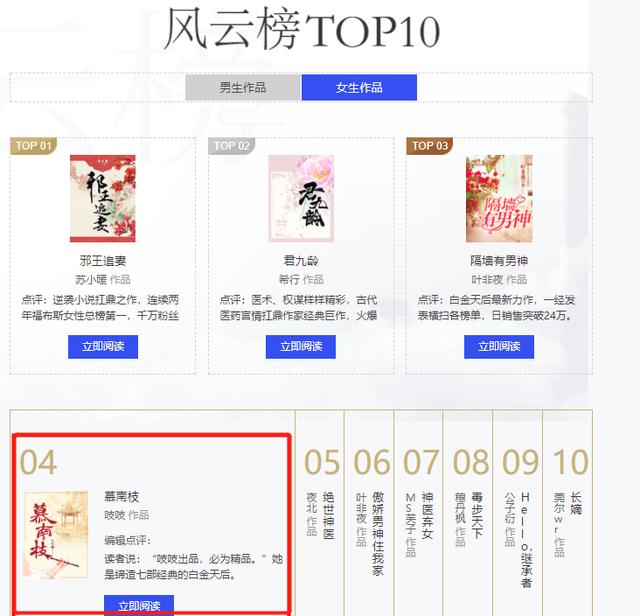The image size is (640, 616).
Task: Click 立即阅读 for 慕南枝
Action: (x=139, y=605)
